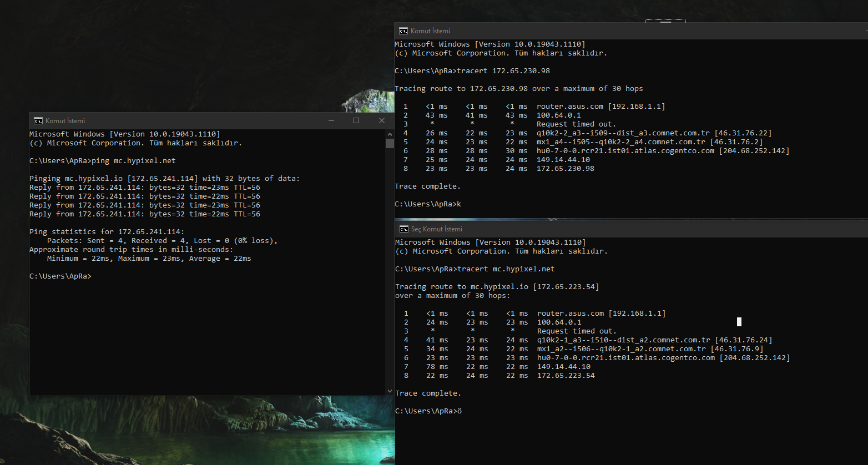Click the ping window title bar text
The width and height of the screenshot is (868, 465).
(65, 120)
